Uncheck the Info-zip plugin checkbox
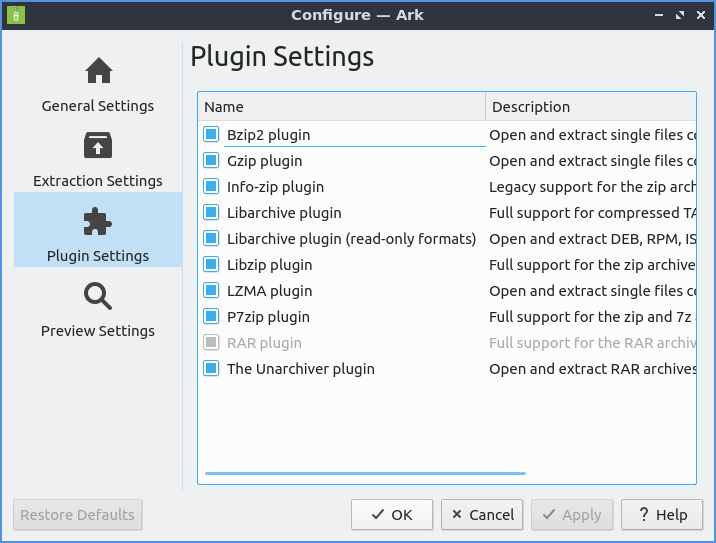The width and height of the screenshot is (716, 543). tap(211, 187)
